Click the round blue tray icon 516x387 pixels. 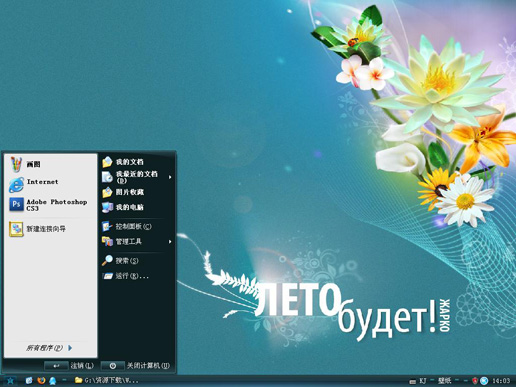tap(484, 380)
